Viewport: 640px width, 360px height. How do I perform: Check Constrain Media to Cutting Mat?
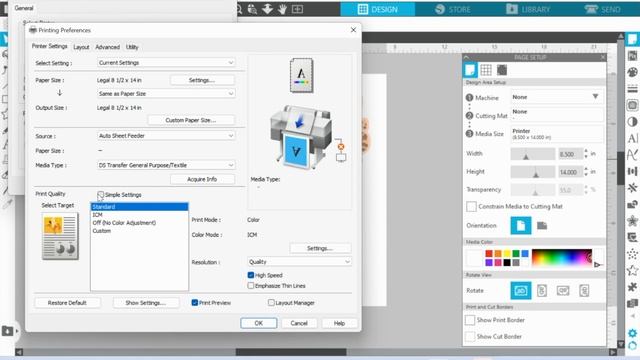pyautogui.click(x=471, y=207)
